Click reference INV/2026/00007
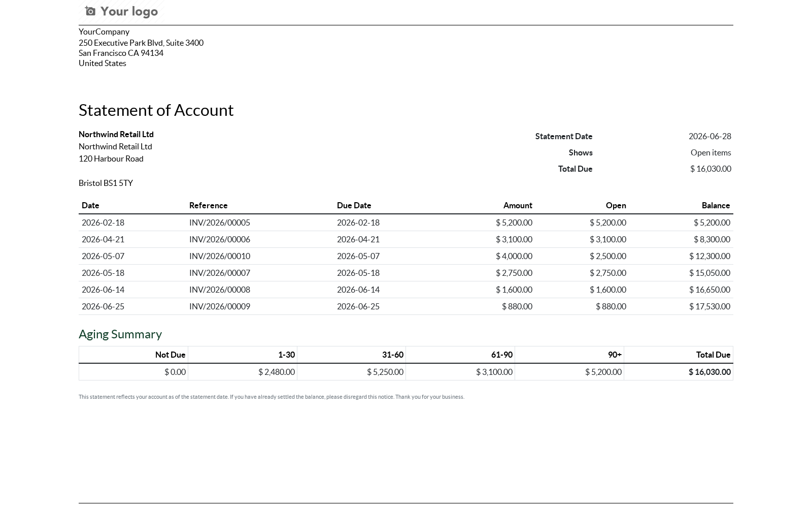Screen dimensions: 812x508 pos(220,273)
